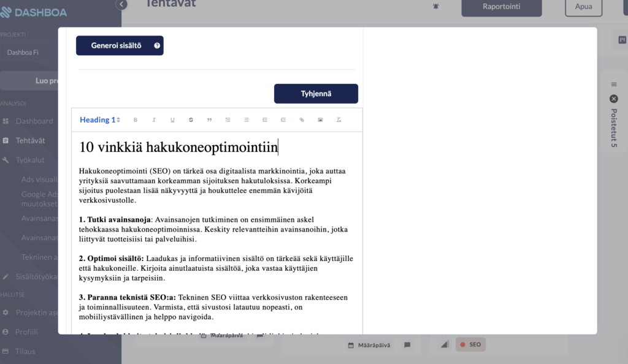Create a numbered list
This screenshot has height=364, width=628.
[x=228, y=119]
